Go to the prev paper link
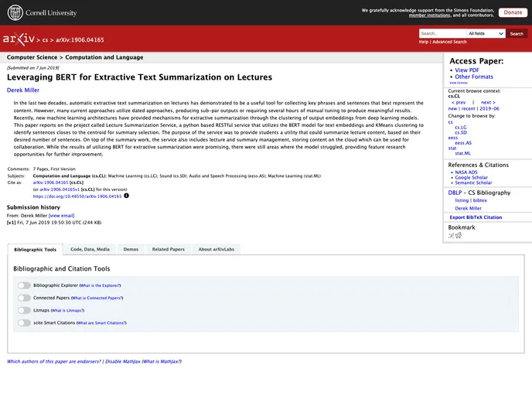This screenshot has height=396, width=532. pyautogui.click(x=458, y=102)
